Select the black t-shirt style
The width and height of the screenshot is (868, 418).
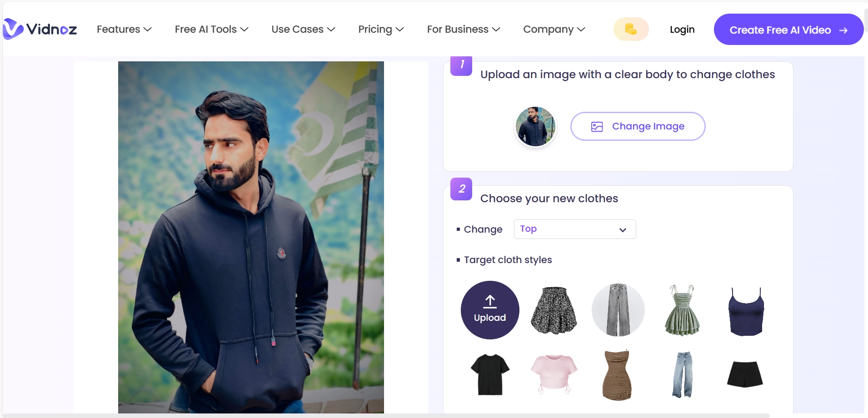click(x=490, y=374)
